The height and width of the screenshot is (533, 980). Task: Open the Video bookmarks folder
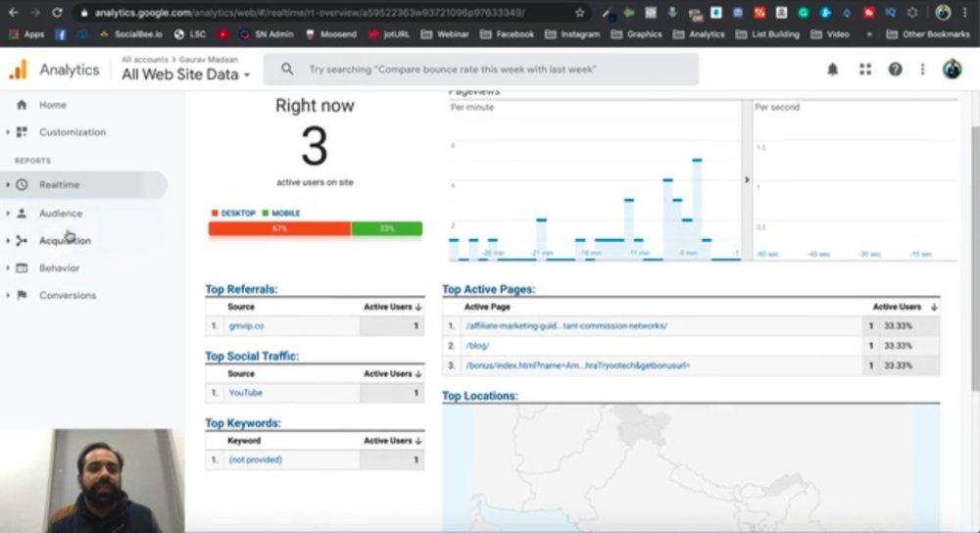pos(830,34)
